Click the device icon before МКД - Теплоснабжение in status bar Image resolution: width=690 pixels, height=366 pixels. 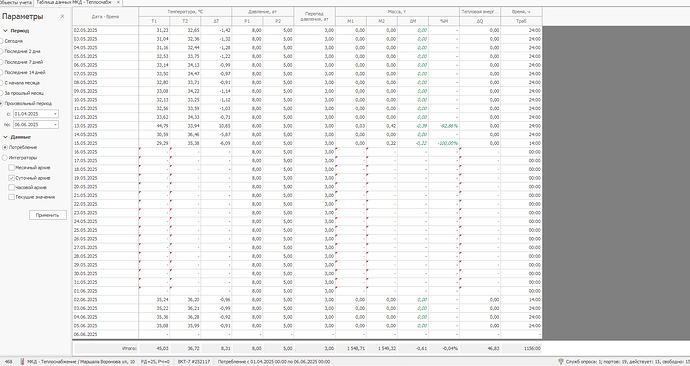(x=22, y=362)
